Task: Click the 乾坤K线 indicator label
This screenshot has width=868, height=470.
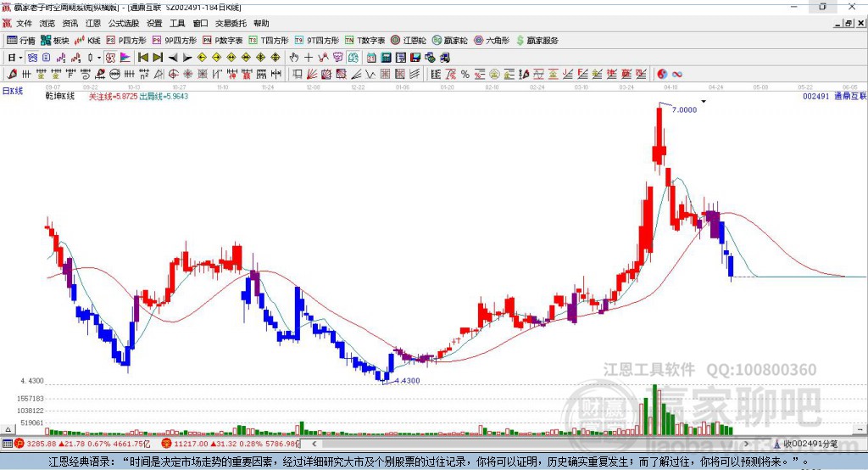Action: (x=60, y=97)
